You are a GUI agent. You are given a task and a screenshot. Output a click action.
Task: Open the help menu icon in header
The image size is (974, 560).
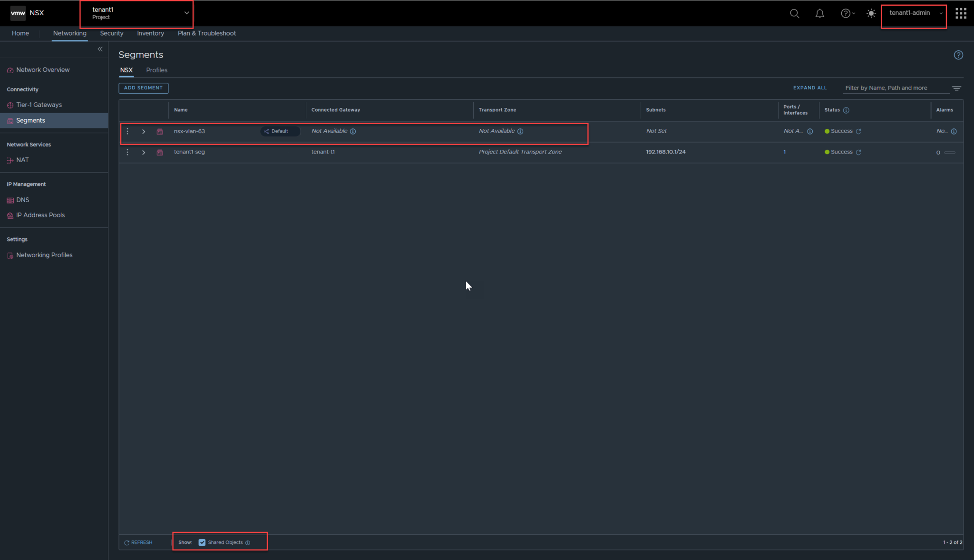click(x=847, y=13)
